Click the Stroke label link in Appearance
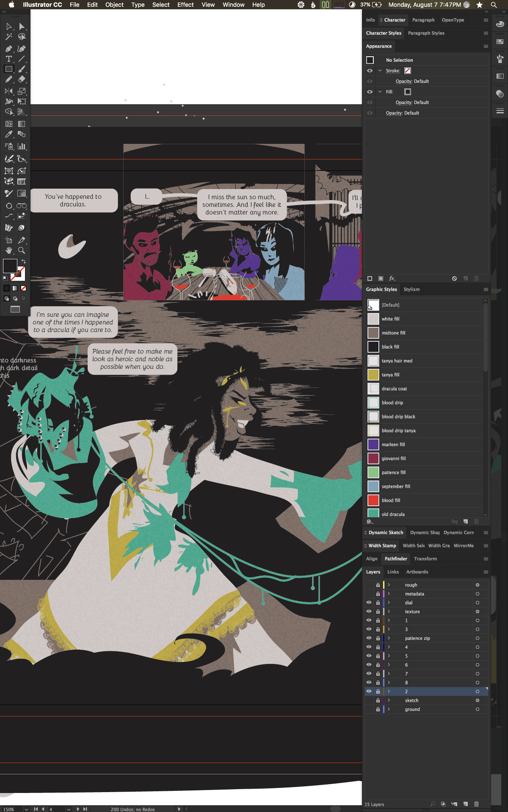 392,71
